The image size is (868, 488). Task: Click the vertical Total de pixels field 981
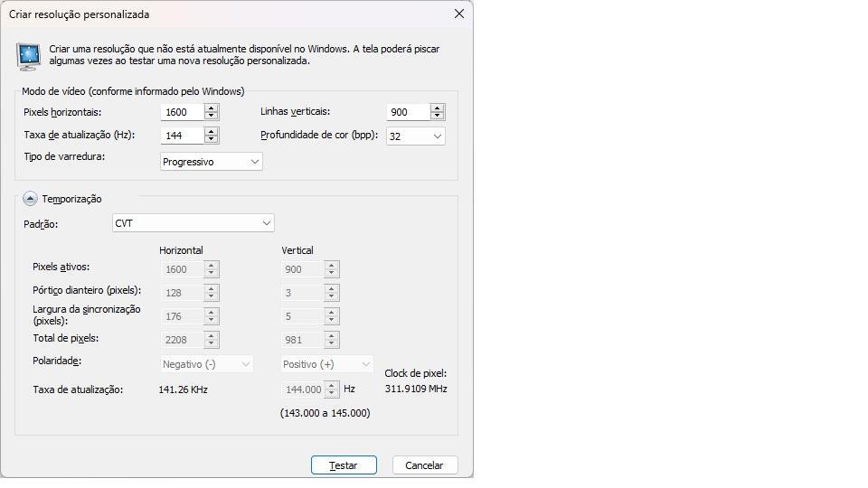[302, 340]
